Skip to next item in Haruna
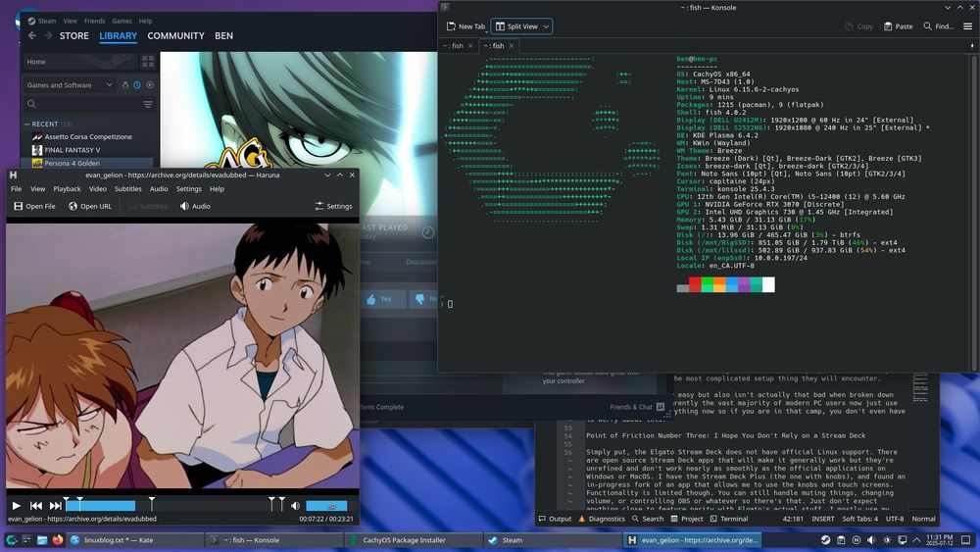This screenshot has height=552, width=980. tap(55, 505)
